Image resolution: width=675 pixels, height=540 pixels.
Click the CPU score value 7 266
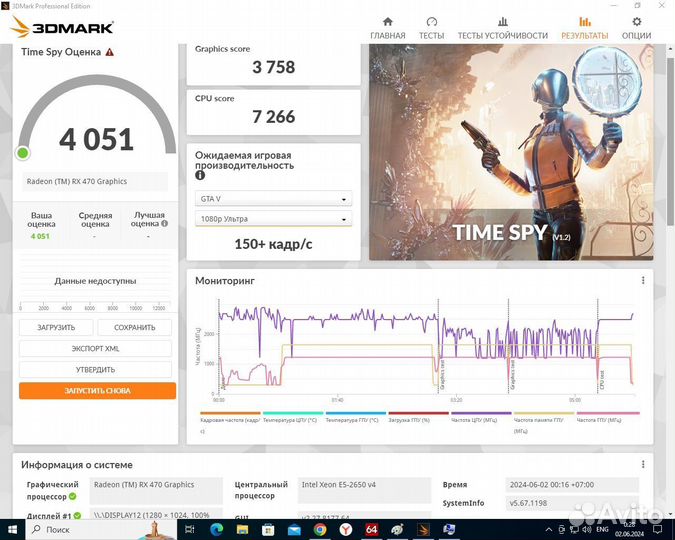coord(273,117)
